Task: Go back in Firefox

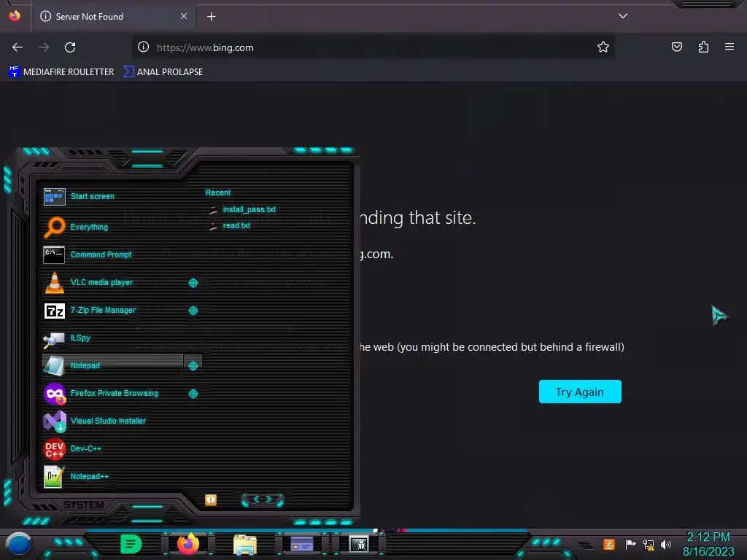Action: [18, 47]
